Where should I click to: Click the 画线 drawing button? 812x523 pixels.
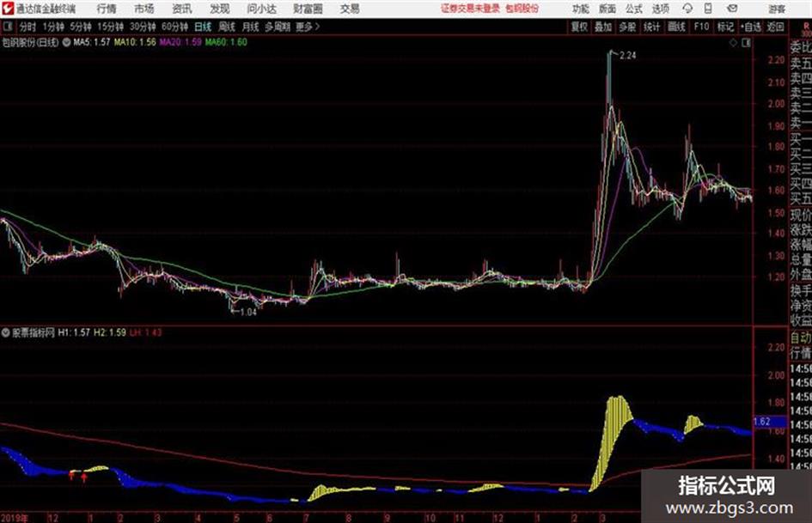point(676,27)
